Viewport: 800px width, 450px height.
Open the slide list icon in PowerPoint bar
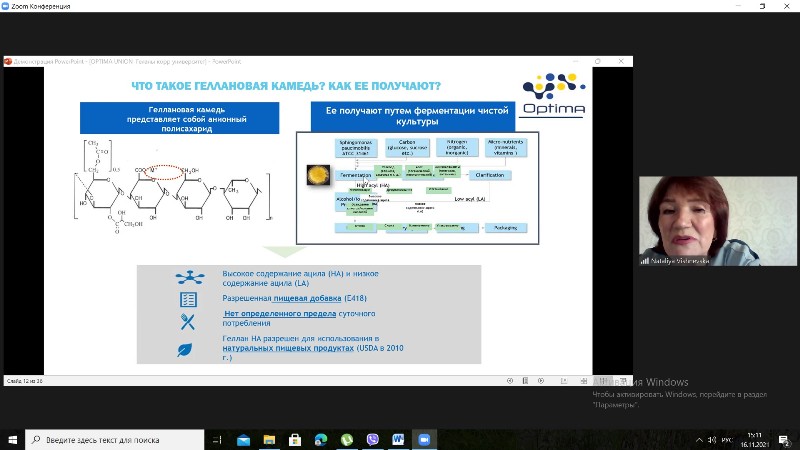pos(525,381)
